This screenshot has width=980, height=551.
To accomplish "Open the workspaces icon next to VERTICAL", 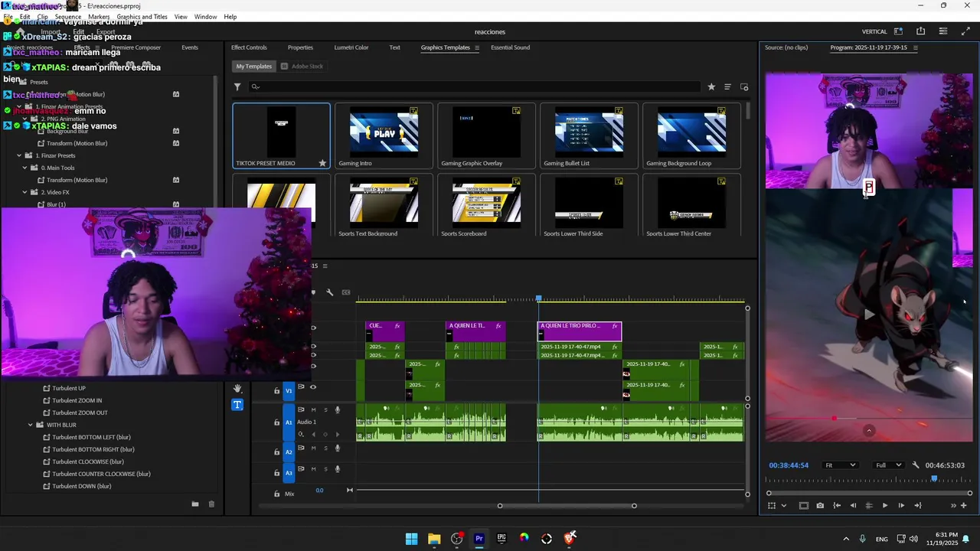I will 898,31.
